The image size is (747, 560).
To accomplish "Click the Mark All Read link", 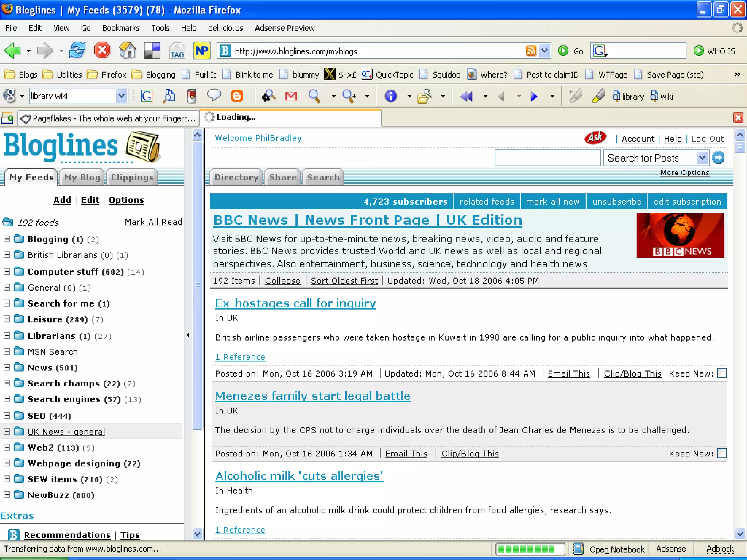I will [x=153, y=222].
